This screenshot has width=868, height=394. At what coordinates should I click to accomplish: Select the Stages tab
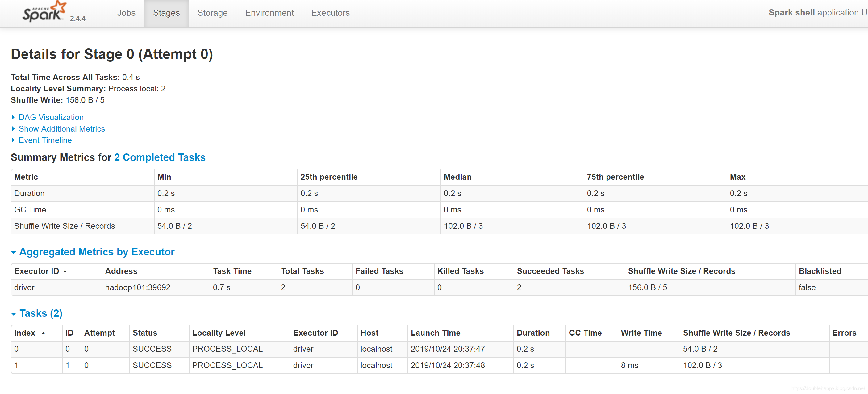pyautogui.click(x=166, y=13)
